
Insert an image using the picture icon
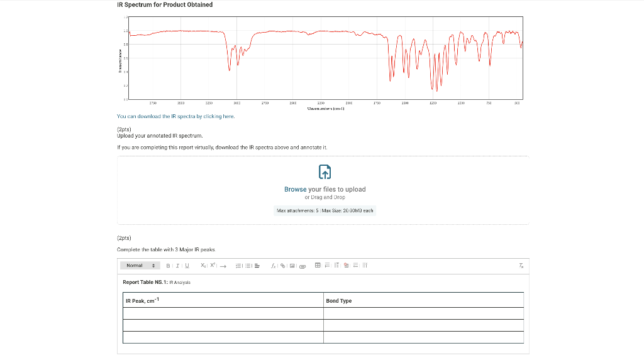(x=292, y=266)
